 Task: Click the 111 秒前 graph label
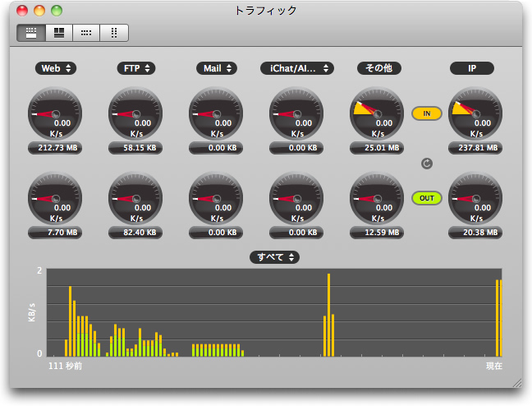coord(65,366)
